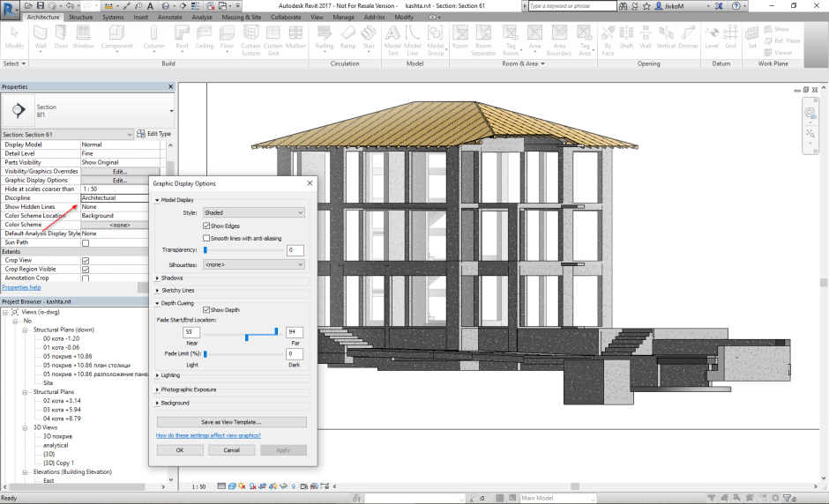Enable the Annotation Crop checkbox
The width and height of the screenshot is (829, 504).
86,278
